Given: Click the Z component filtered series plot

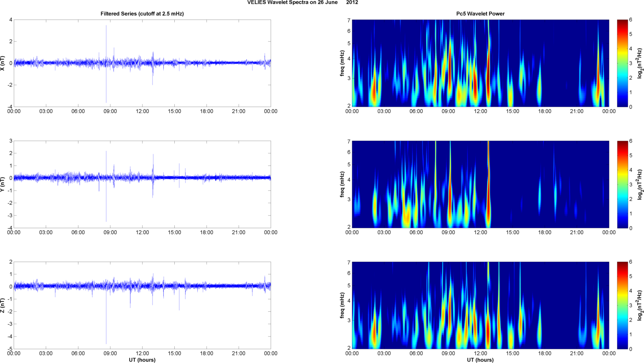Looking at the screenshot, I should coord(142,305).
